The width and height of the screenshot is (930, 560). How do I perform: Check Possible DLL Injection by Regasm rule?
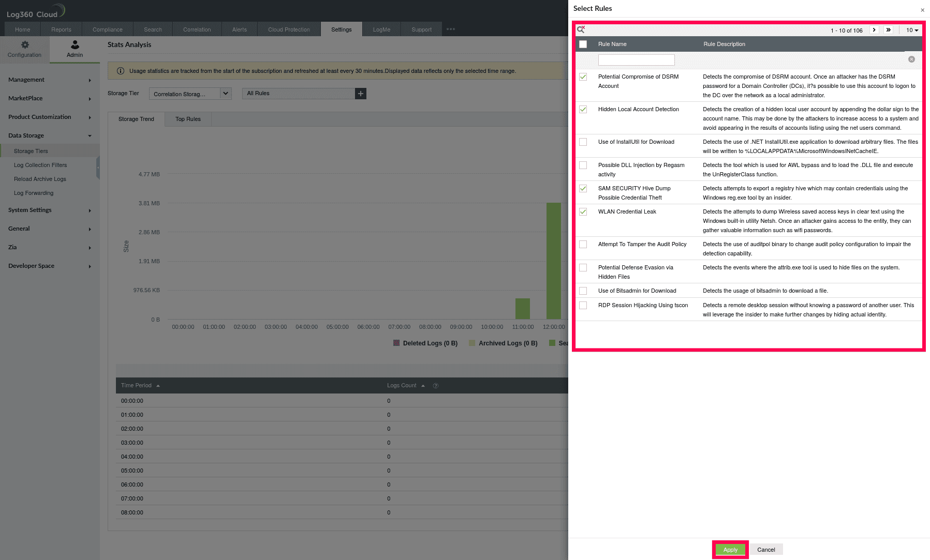(583, 165)
